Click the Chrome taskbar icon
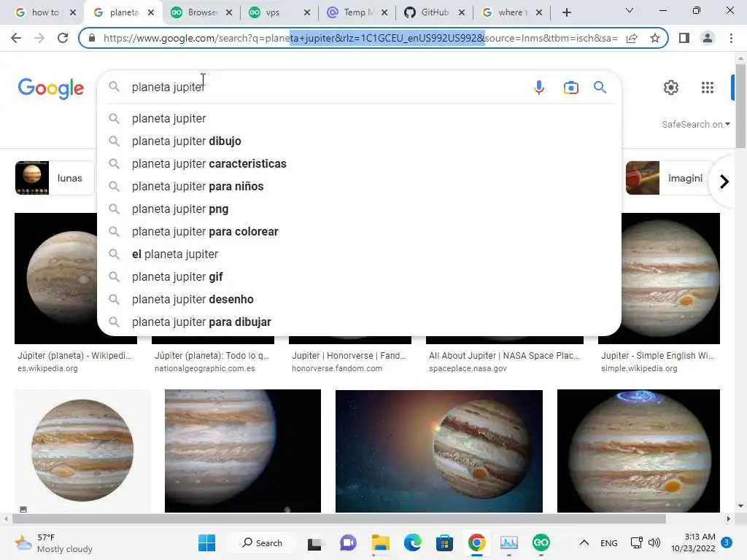This screenshot has height=560, width=747. (x=477, y=542)
